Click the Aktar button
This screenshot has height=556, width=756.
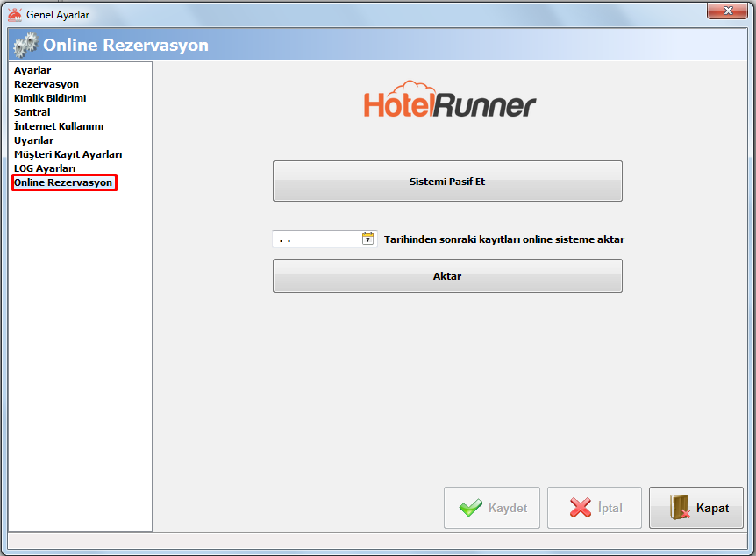447,276
